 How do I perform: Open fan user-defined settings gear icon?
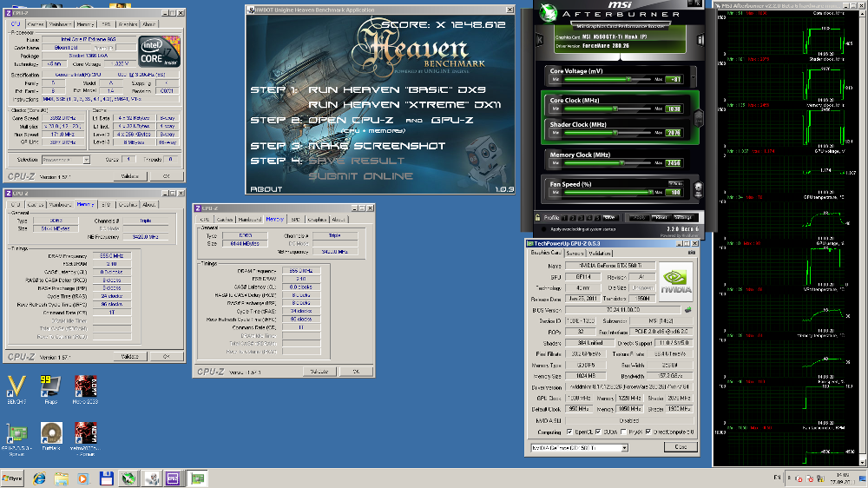click(x=698, y=189)
